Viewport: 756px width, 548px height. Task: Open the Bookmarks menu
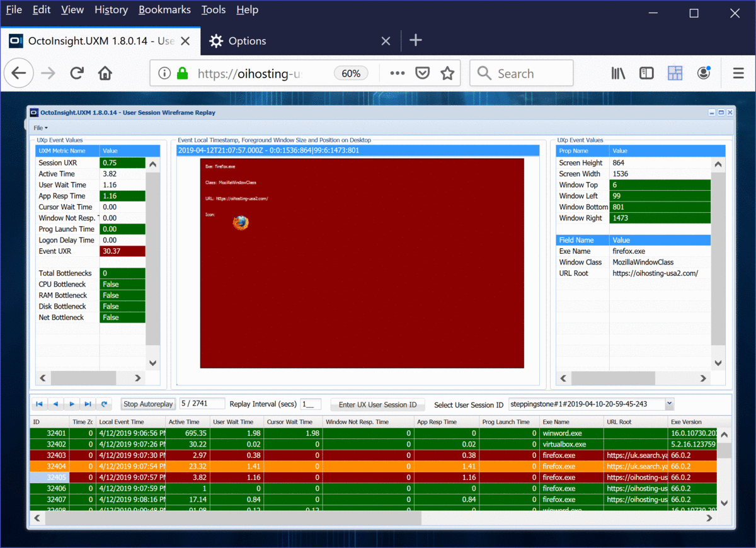click(164, 10)
